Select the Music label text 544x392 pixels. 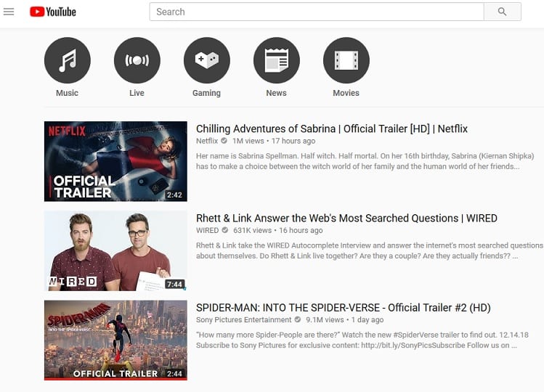(68, 93)
